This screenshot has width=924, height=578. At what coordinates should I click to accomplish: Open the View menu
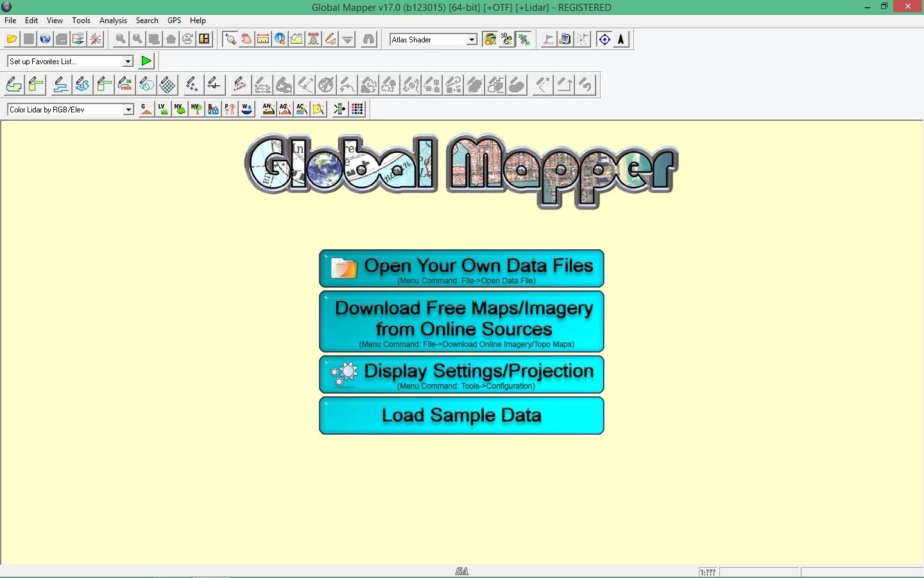tap(55, 21)
